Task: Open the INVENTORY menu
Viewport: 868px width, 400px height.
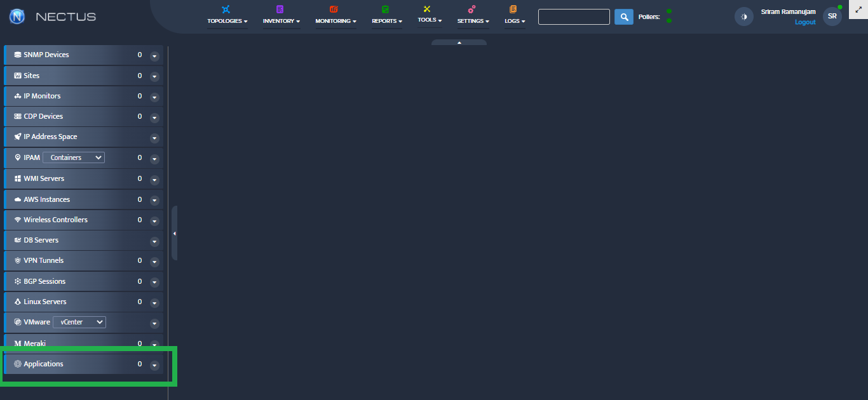Action: tap(281, 21)
